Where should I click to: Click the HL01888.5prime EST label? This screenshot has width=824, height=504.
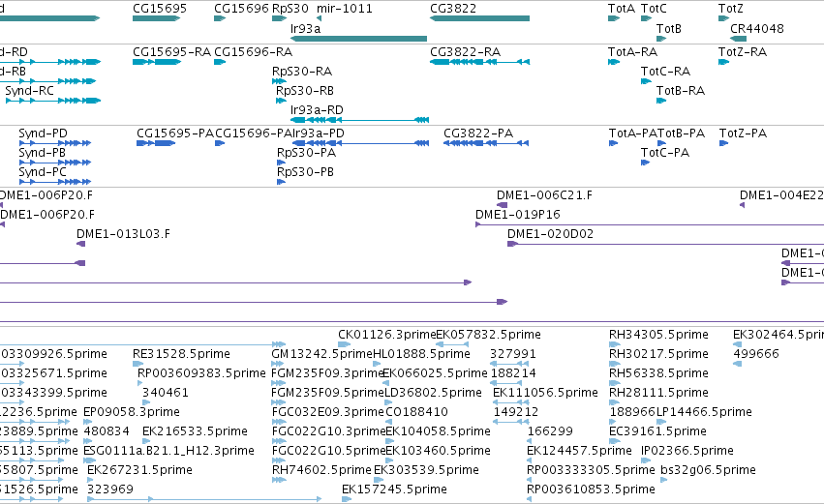421,354
